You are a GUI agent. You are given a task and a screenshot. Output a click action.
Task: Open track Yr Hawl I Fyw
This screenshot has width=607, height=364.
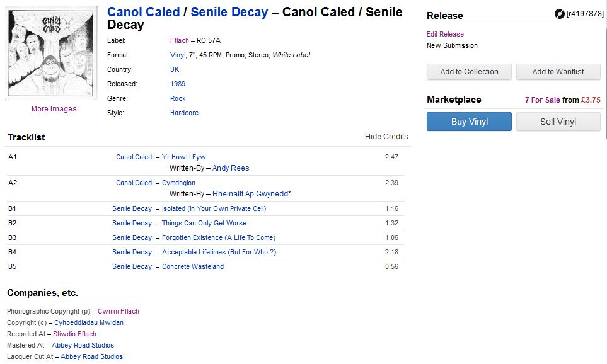(x=183, y=157)
